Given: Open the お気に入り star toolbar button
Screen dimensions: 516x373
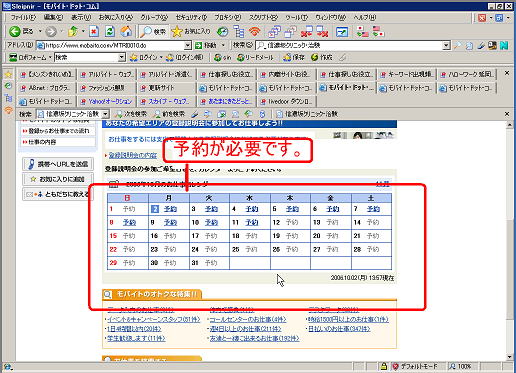Looking at the screenshot, I should 191,32.
